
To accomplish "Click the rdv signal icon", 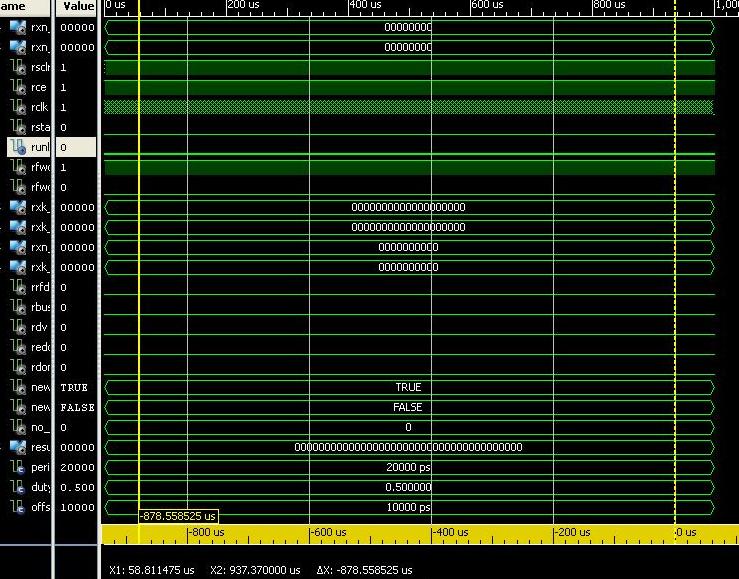I will 17,327.
